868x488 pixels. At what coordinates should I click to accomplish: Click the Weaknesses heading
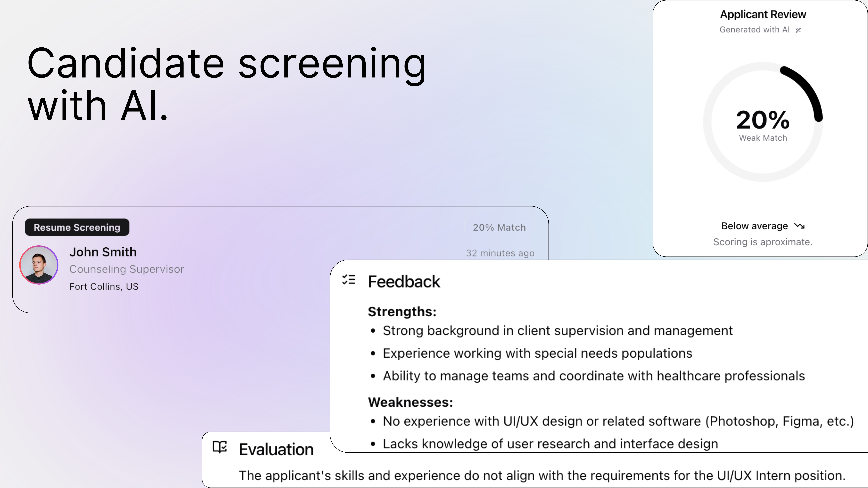(x=410, y=402)
